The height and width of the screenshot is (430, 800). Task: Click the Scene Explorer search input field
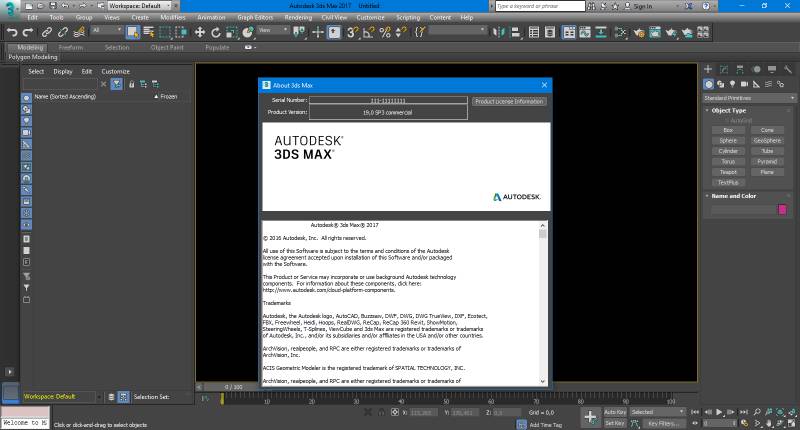60,84
